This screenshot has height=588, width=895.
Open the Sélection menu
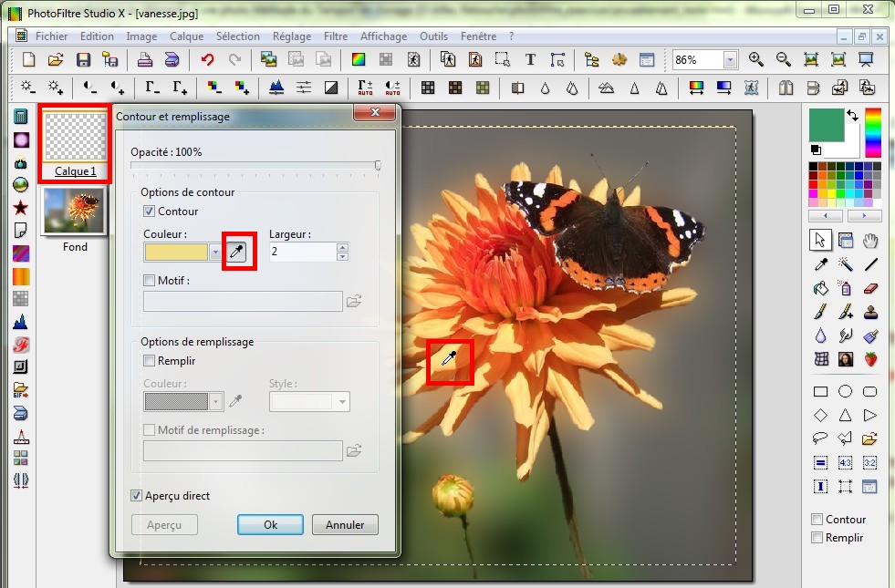(x=237, y=36)
